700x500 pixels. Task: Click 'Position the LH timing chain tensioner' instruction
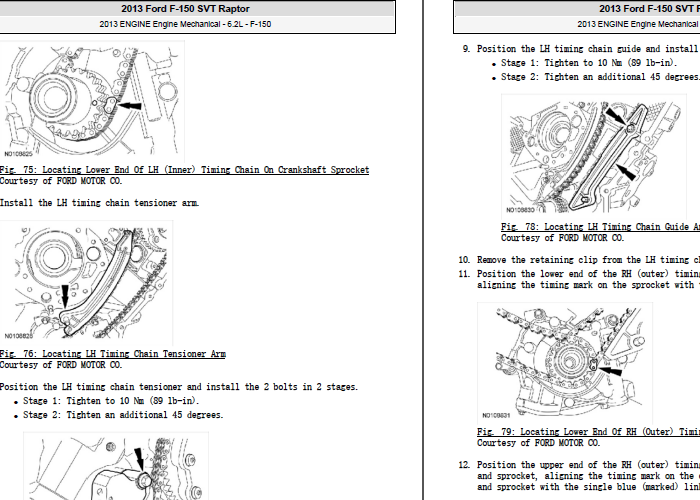(179, 387)
